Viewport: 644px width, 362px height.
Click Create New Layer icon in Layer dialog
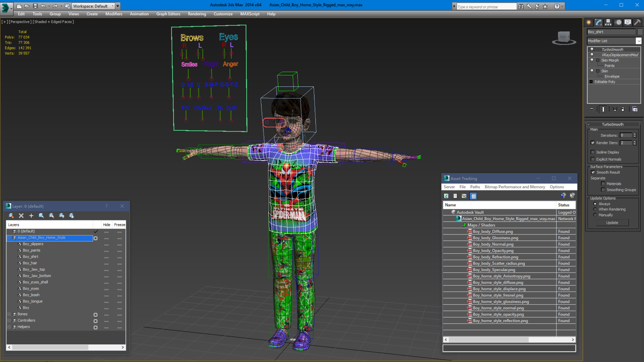pyautogui.click(x=11, y=216)
